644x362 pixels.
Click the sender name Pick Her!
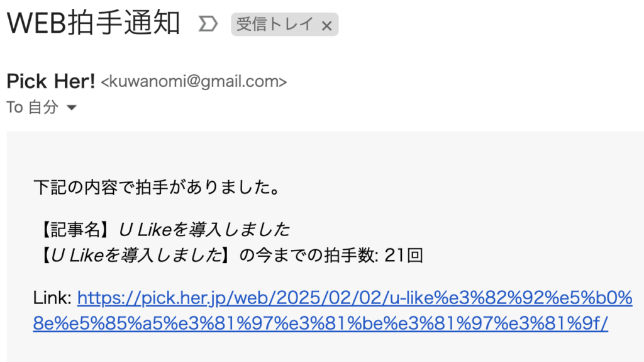(x=50, y=81)
